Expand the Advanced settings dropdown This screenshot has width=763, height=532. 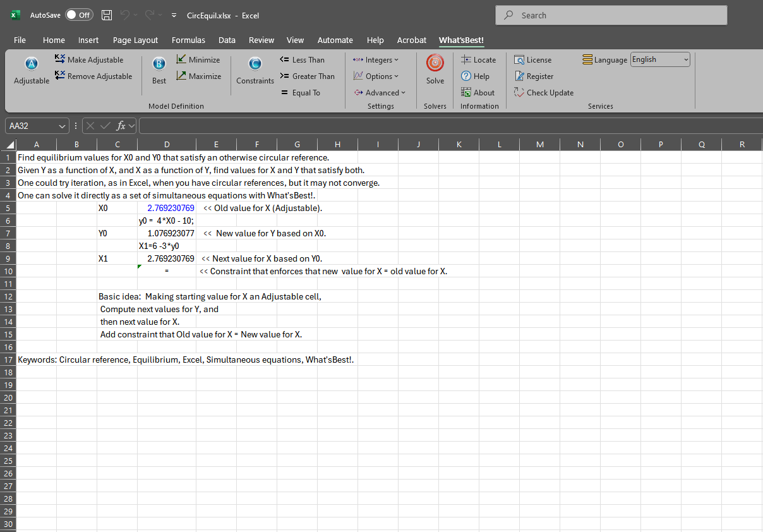click(x=380, y=92)
